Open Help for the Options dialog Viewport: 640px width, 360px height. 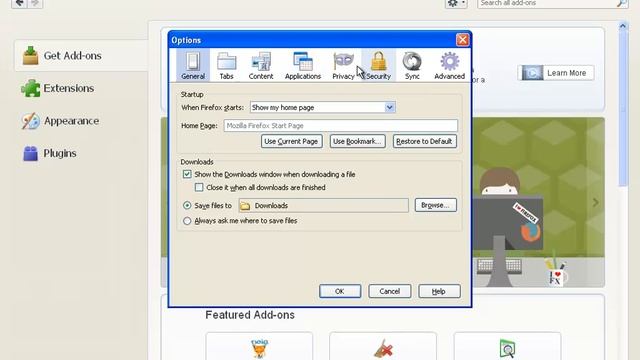439,291
